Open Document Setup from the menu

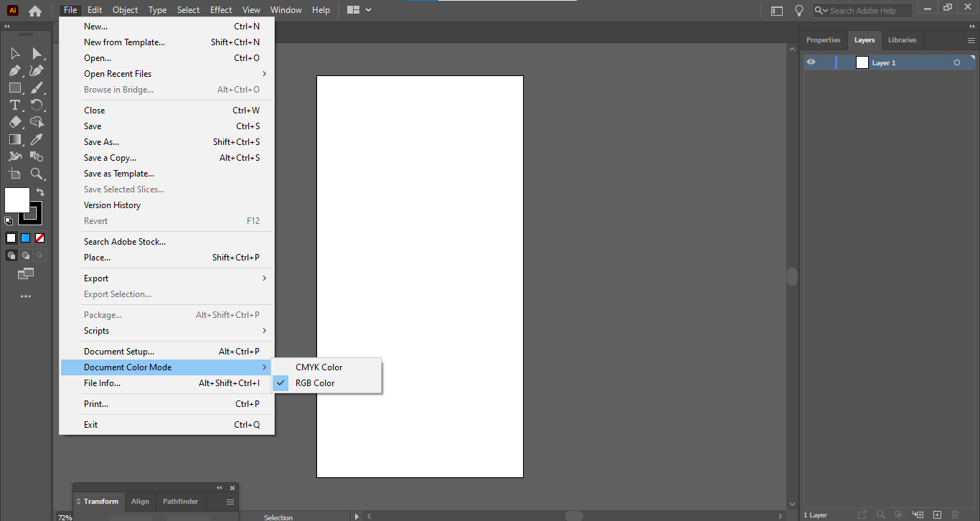pos(119,352)
